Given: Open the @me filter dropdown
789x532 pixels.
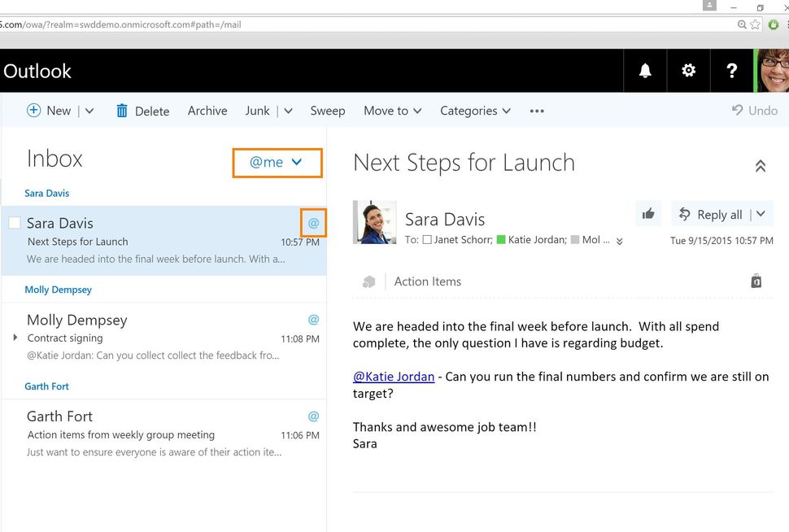Looking at the screenshot, I should [277, 163].
